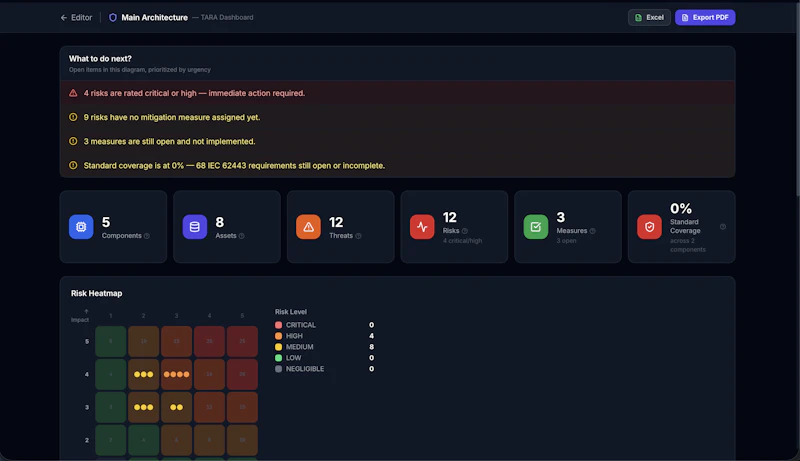800x461 pixels.
Task: Open the 9 risks without mitigation alert
Action: pyautogui.click(x=397, y=117)
